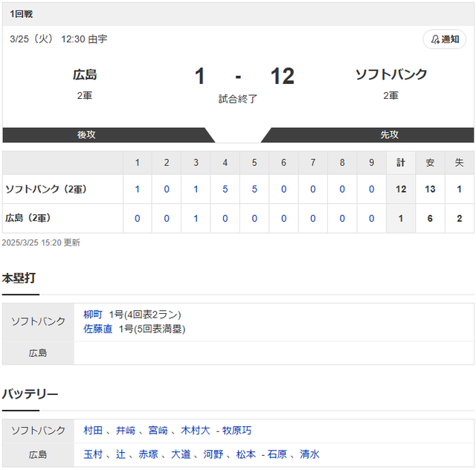Select SoftBank 7th inning score 0
Image resolution: width=476 pixels, height=470 pixels.
pos(312,189)
